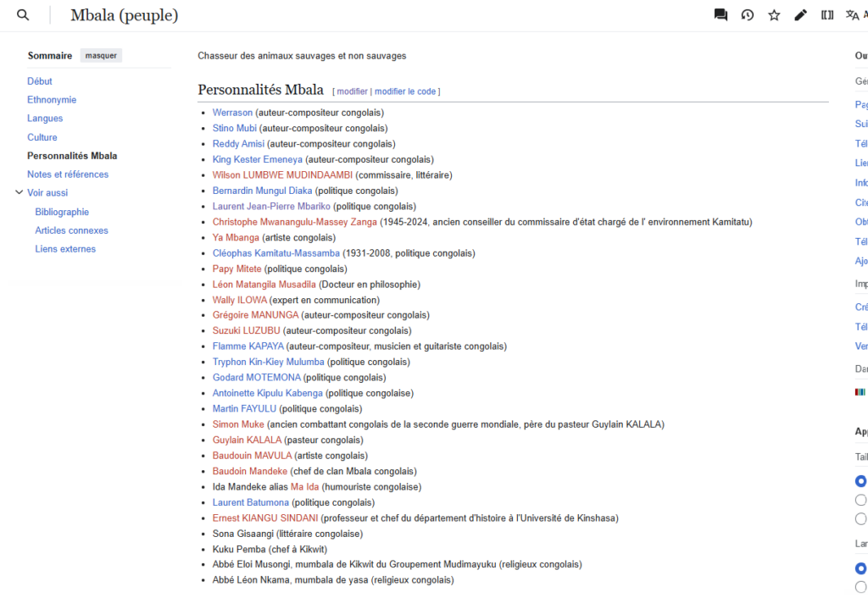Click the search magnifier icon
This screenshot has width=868, height=598.
(24, 15)
